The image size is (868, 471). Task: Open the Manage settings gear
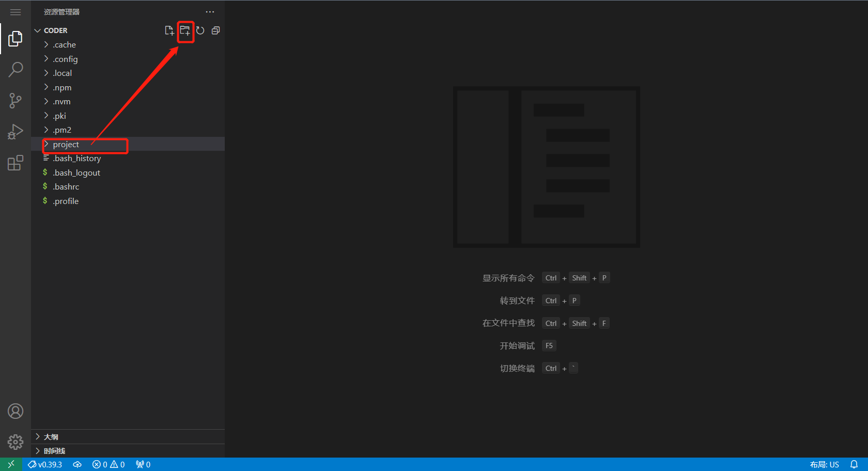(x=16, y=442)
